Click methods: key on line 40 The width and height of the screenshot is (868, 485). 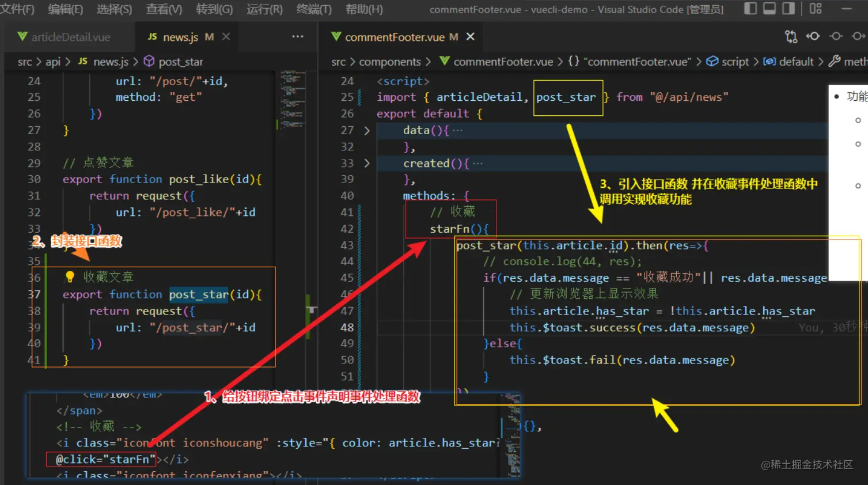[x=429, y=196]
